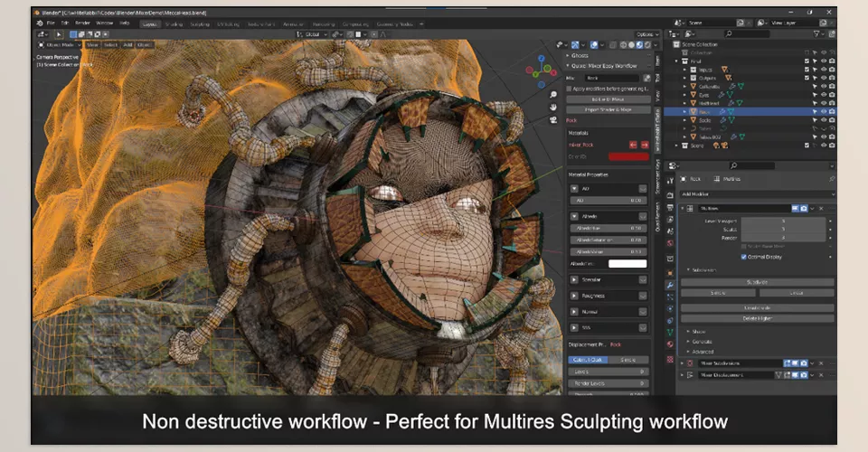The image size is (868, 452).
Task: Open the Window menu
Action: (105, 24)
